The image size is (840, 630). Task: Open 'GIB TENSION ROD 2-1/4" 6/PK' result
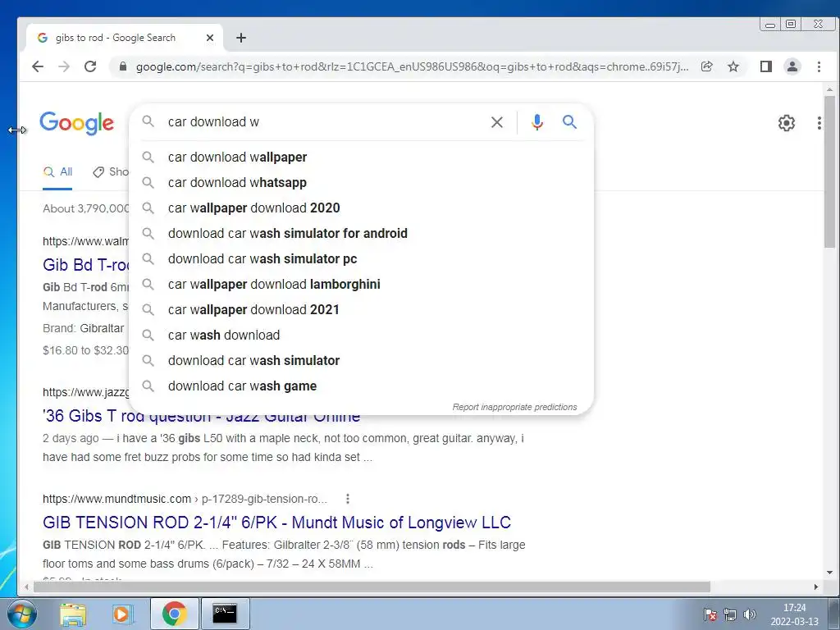(x=277, y=523)
